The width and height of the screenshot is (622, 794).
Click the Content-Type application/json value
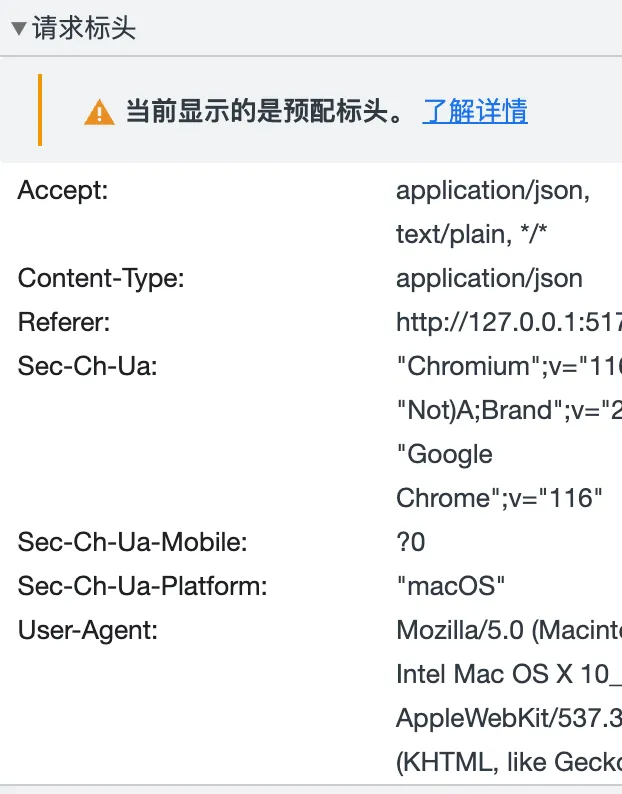pos(489,278)
